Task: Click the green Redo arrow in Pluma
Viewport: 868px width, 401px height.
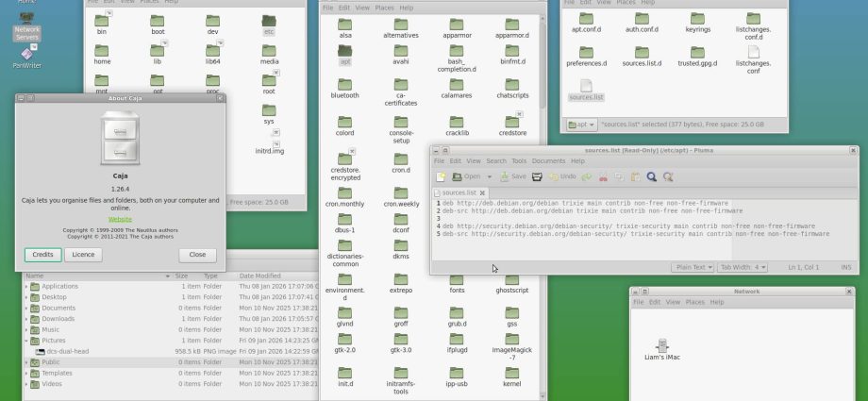Action: (587, 176)
